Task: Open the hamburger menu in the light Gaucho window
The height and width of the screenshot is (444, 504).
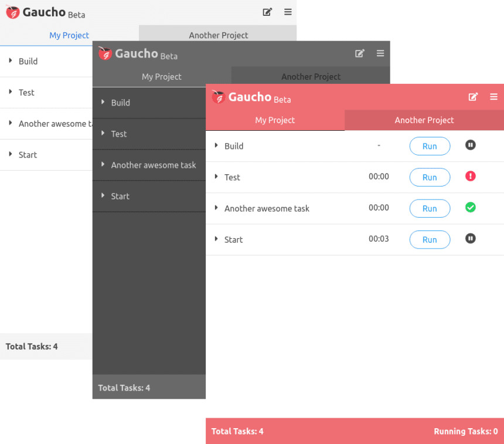Action: [288, 12]
